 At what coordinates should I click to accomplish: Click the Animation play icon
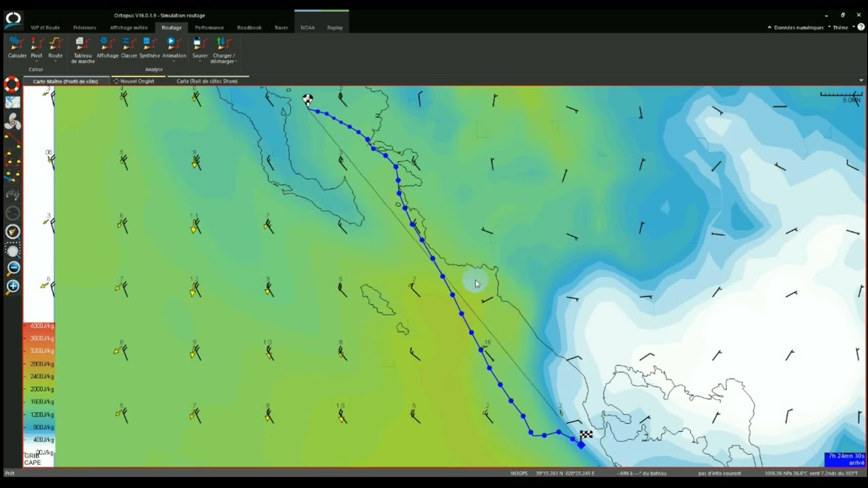(173, 43)
